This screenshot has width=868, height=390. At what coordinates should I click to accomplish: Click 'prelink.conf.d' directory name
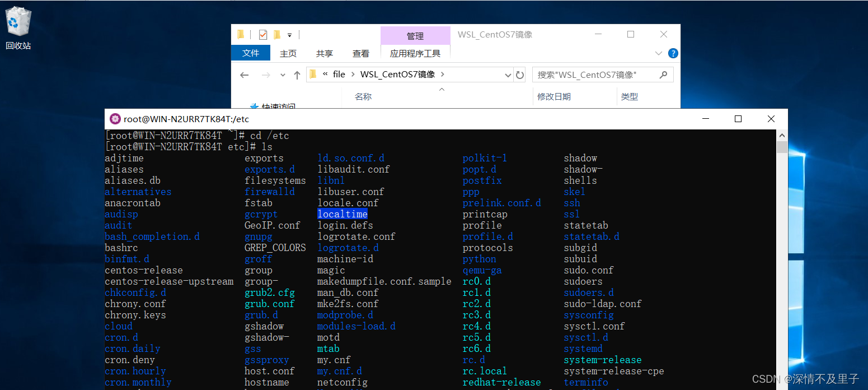[x=502, y=203]
